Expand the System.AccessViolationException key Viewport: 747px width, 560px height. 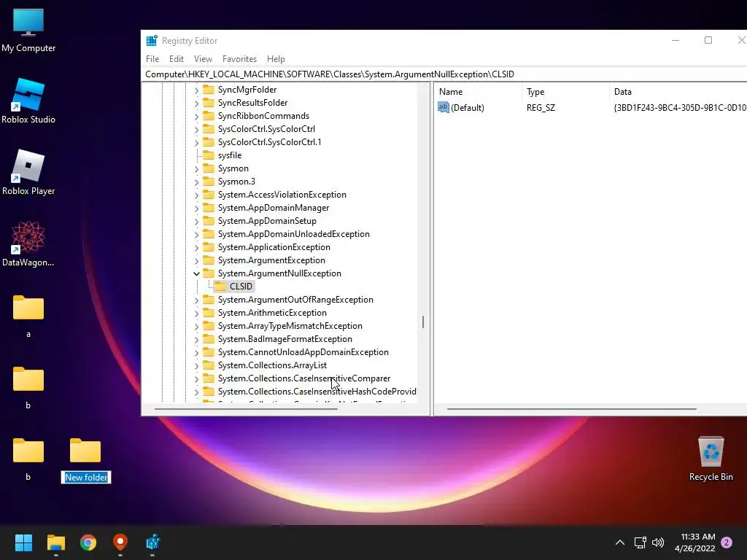pos(196,195)
